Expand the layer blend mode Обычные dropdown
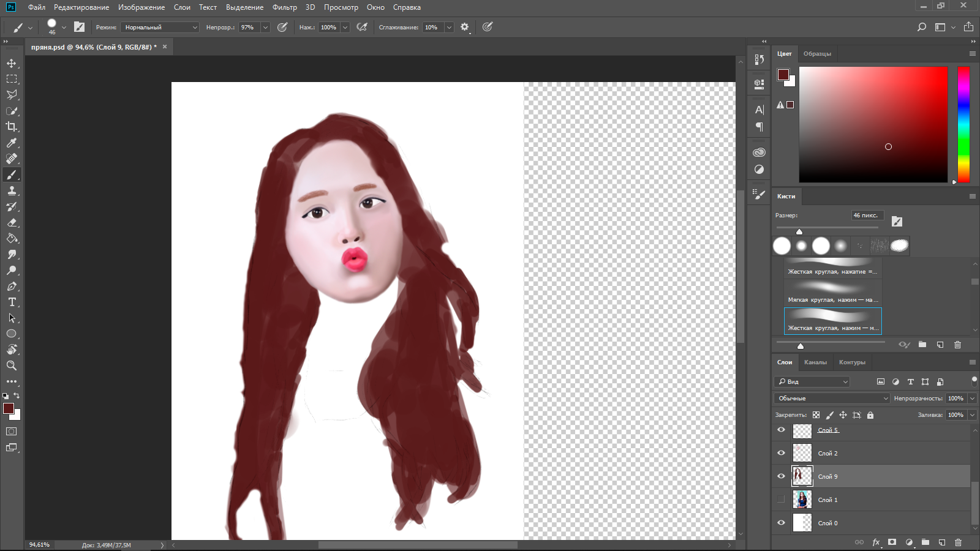This screenshot has height=551, width=980. [x=832, y=399]
